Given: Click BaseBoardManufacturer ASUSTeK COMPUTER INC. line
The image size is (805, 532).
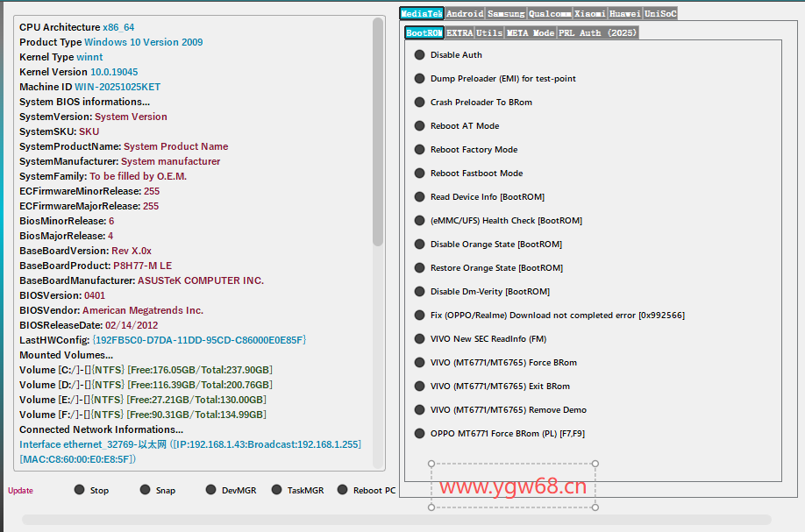Looking at the screenshot, I should point(142,280).
